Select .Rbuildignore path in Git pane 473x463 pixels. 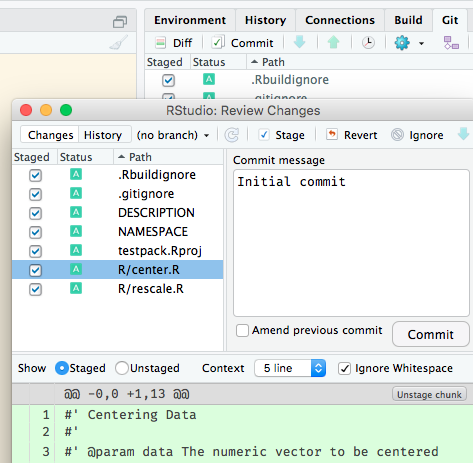click(290, 80)
